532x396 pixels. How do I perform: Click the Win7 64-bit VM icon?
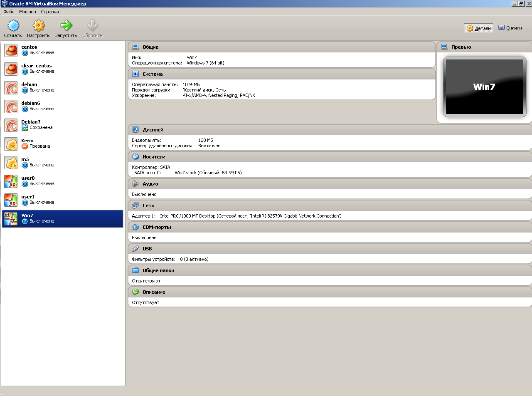[x=11, y=219]
